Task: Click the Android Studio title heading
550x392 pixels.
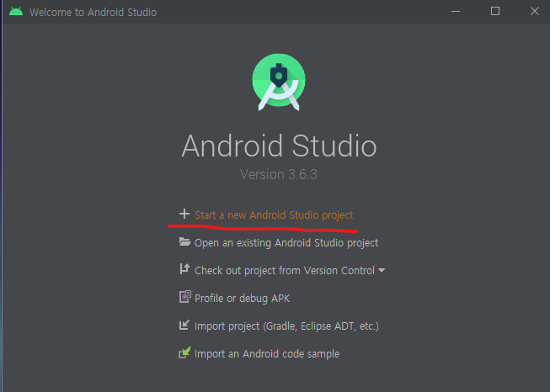Action: [x=279, y=146]
